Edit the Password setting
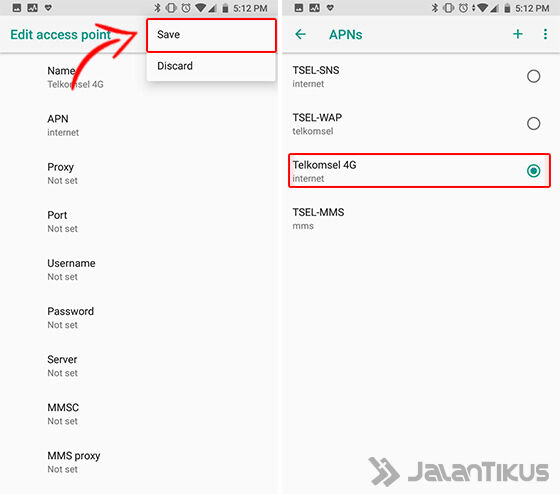The height and width of the screenshot is (494, 560). click(x=139, y=318)
